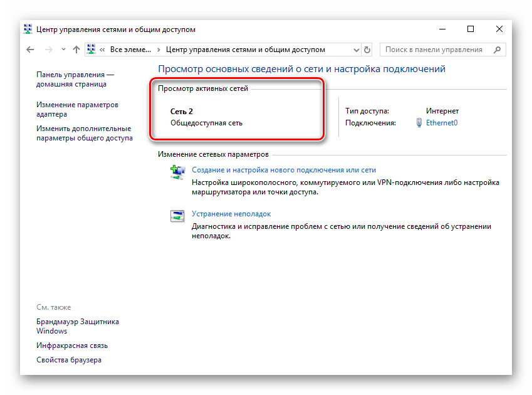
Task: Refresh the Network and Sharing Center page
Action: click(x=367, y=50)
